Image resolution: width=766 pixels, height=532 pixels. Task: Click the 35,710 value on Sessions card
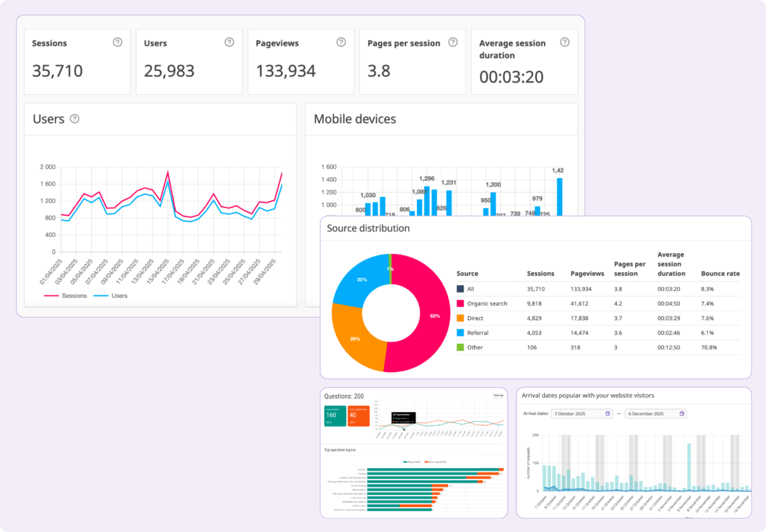coord(57,71)
